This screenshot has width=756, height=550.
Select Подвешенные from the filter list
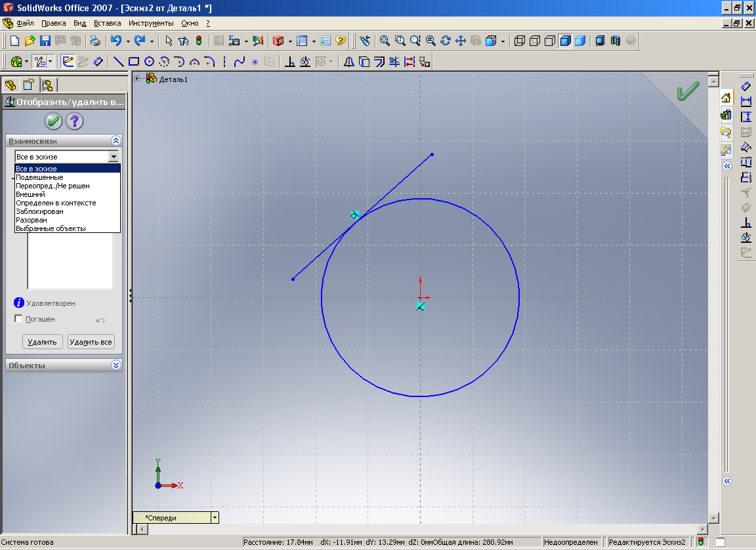[39, 177]
